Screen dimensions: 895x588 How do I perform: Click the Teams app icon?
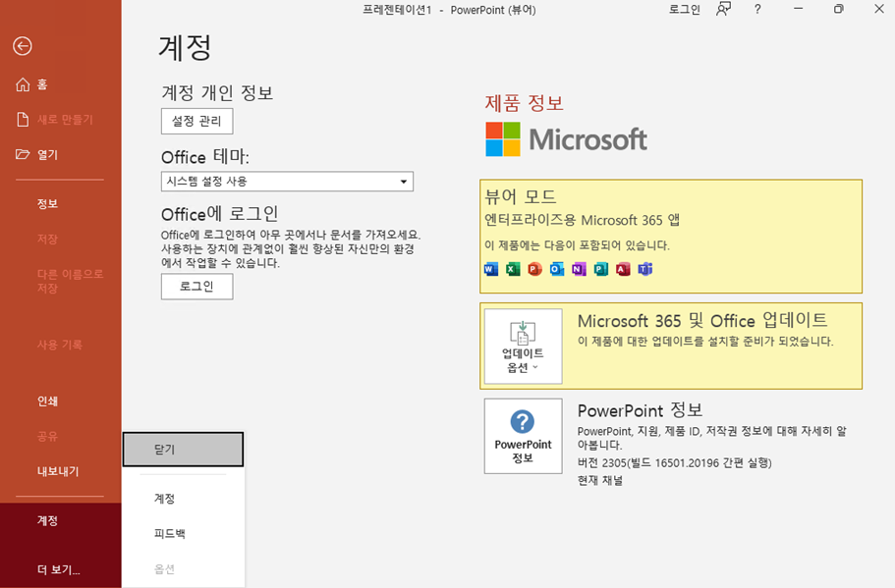pyautogui.click(x=645, y=269)
